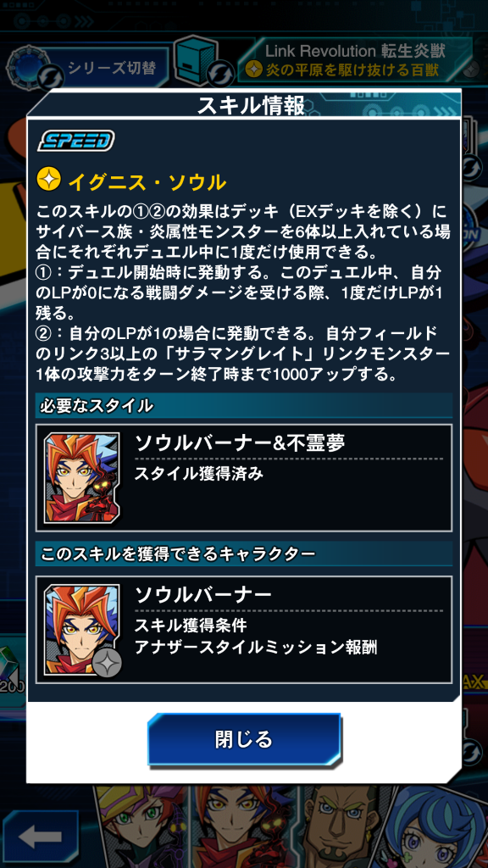
Task: Tap the 必要なスタイル section header
Action: click(244, 405)
